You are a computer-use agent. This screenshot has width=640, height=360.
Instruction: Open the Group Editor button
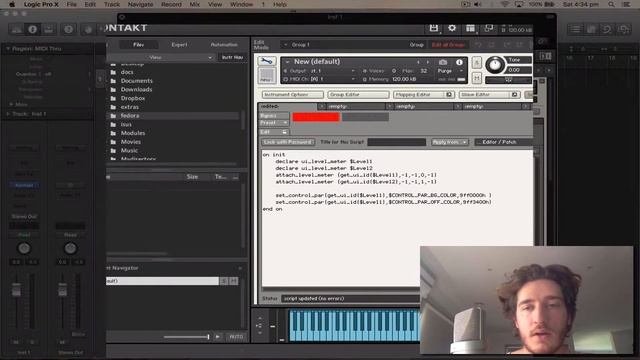[x=358, y=94]
